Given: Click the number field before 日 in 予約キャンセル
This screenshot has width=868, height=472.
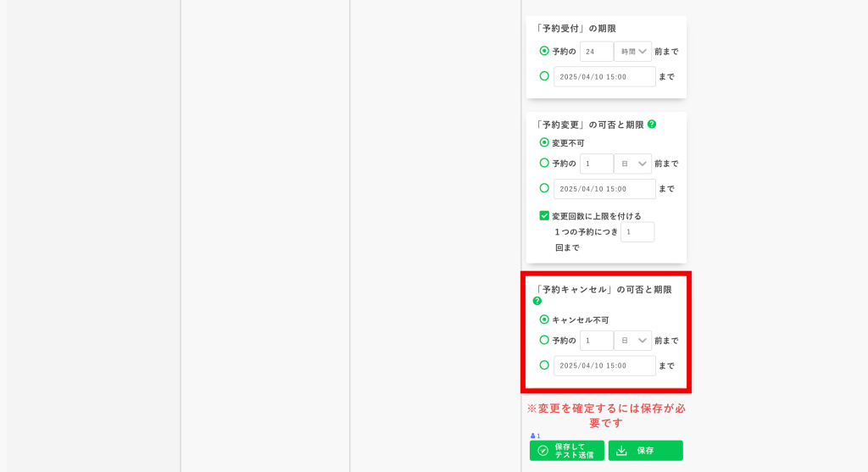Looking at the screenshot, I should tap(597, 341).
